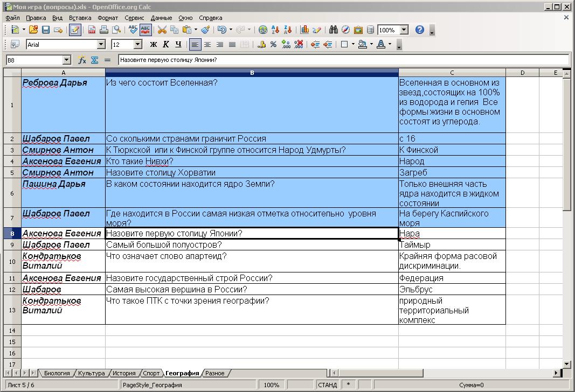Select row 10 header
The image size is (575, 392).
click(12, 261)
